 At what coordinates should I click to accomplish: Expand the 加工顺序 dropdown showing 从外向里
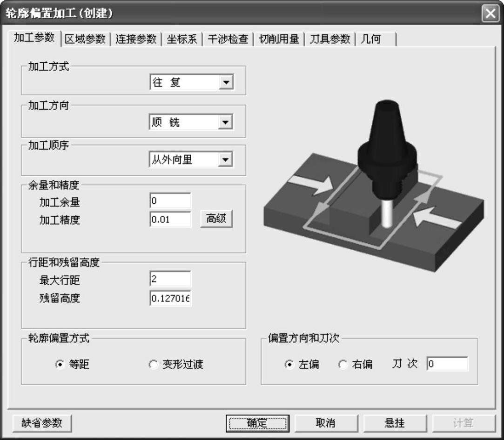click(226, 160)
